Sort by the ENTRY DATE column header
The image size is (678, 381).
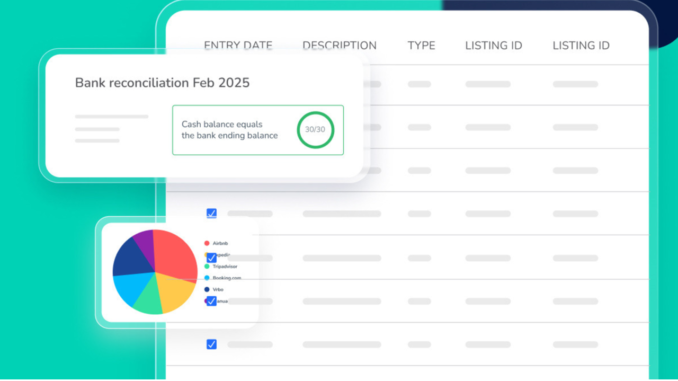(238, 45)
